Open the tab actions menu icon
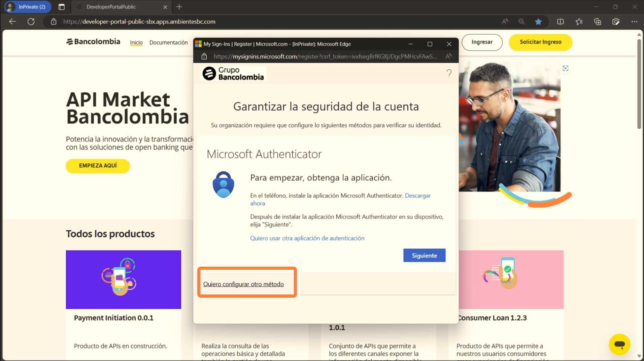 pyautogui.click(x=61, y=7)
